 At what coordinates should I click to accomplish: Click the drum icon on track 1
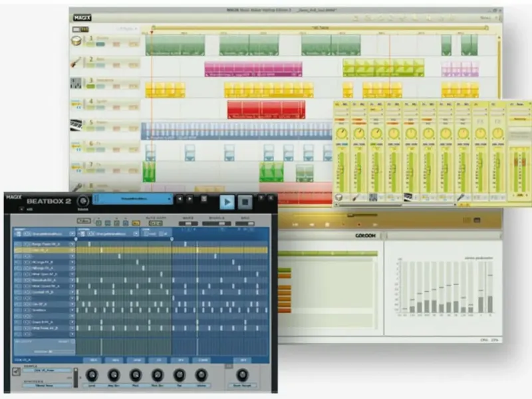pyautogui.click(x=76, y=41)
